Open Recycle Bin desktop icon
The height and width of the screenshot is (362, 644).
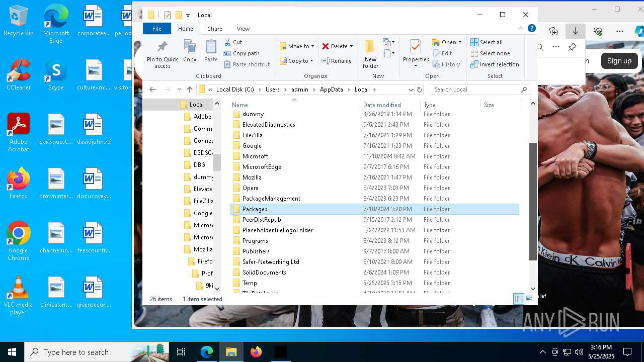tap(19, 21)
